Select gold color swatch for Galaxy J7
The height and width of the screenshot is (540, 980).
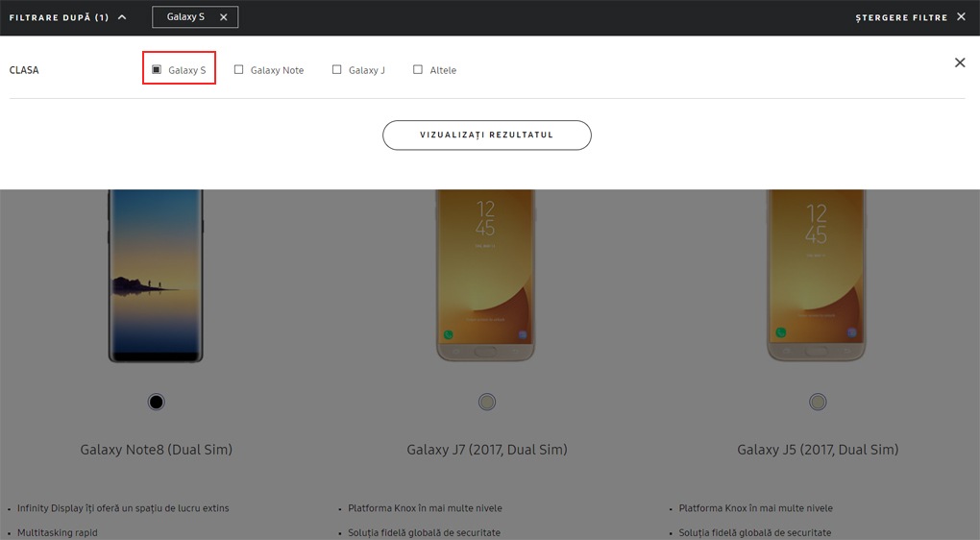[487, 402]
